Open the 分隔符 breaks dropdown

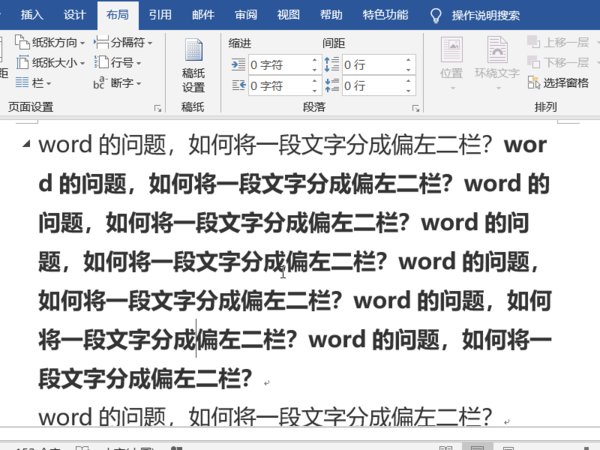pyautogui.click(x=123, y=42)
